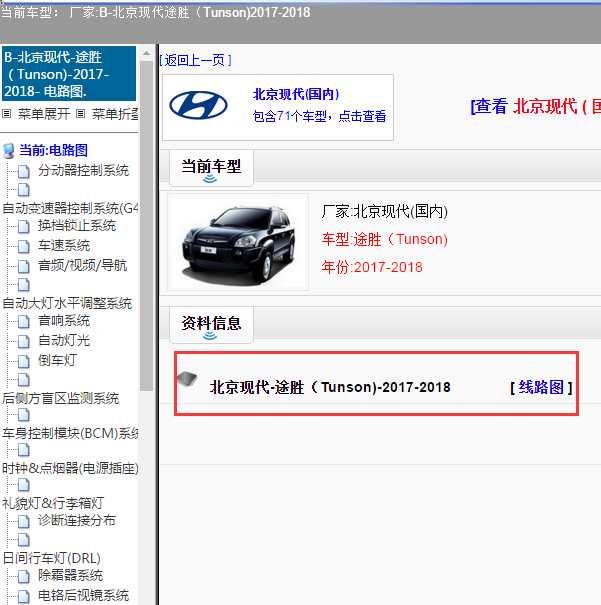Click the sidebar vertical scrollbar thumb
The height and width of the screenshot is (605, 601).
(x=147, y=226)
